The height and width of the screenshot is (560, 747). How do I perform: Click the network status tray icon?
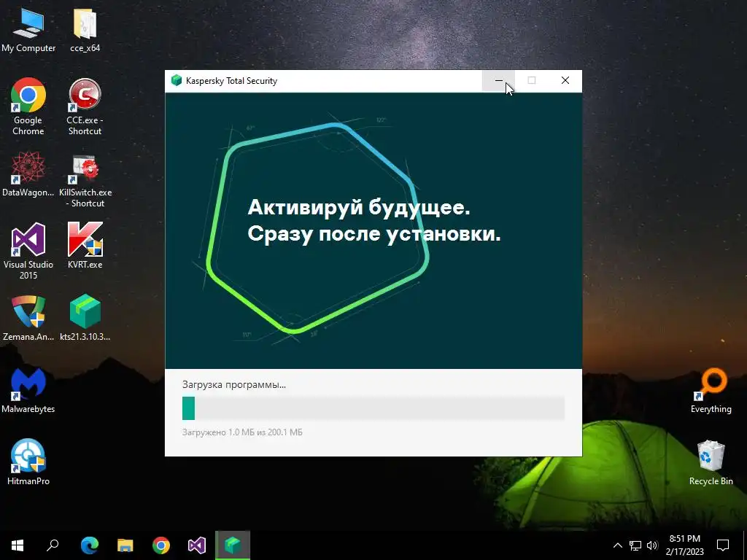(635, 545)
